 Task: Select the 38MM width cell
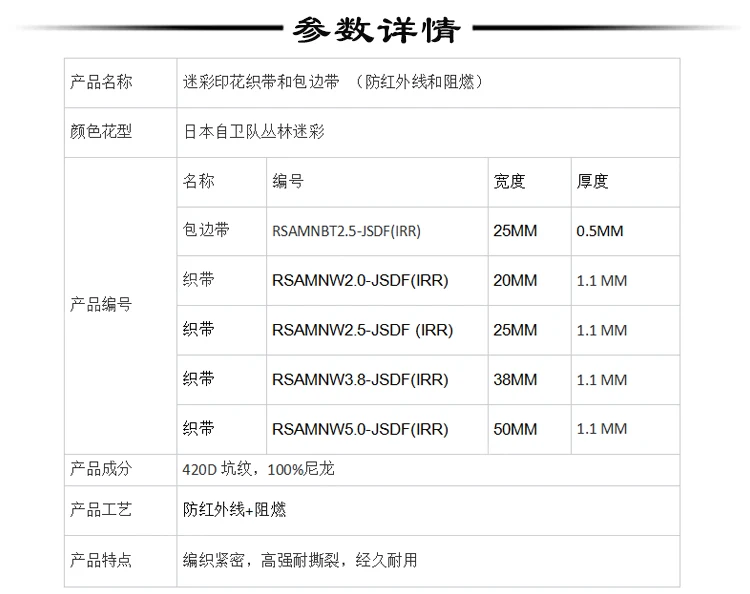pyautogui.click(x=515, y=380)
